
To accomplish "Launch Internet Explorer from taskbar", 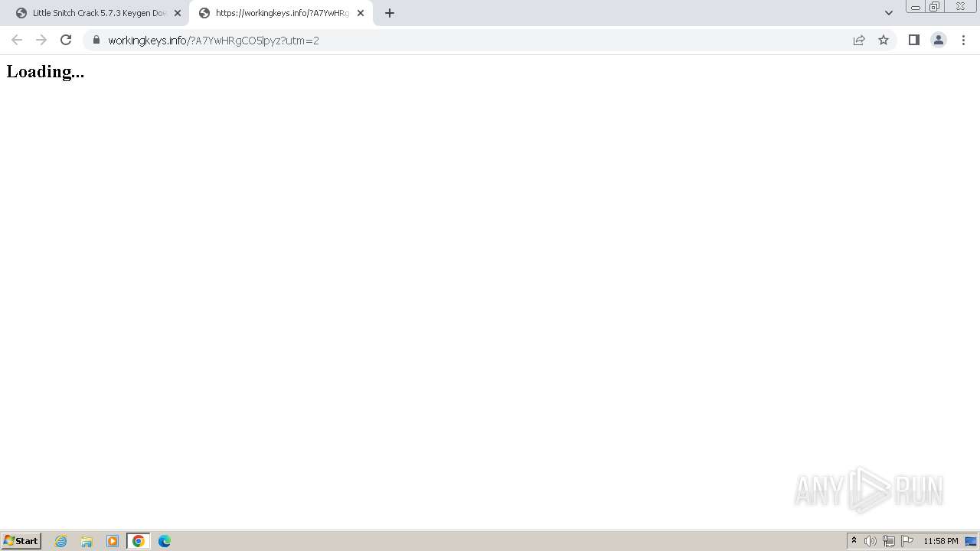I will [61, 541].
